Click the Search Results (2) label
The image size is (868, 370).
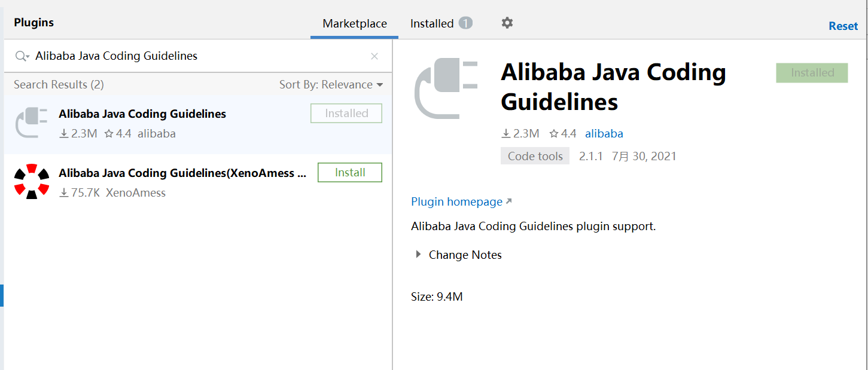(59, 85)
